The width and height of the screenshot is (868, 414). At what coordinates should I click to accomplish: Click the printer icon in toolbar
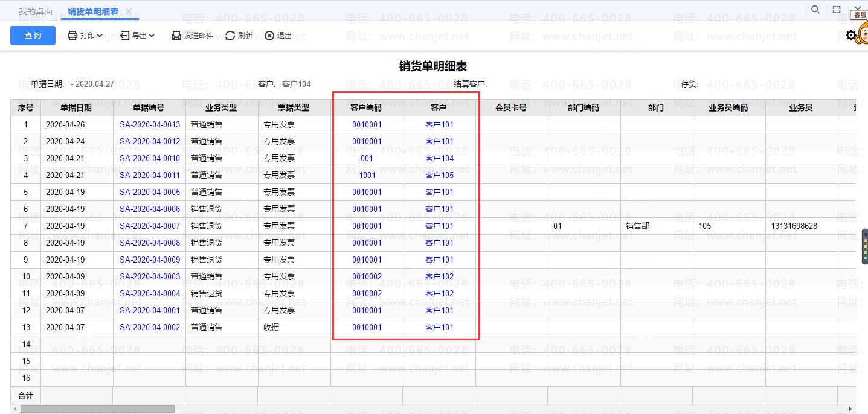click(72, 36)
